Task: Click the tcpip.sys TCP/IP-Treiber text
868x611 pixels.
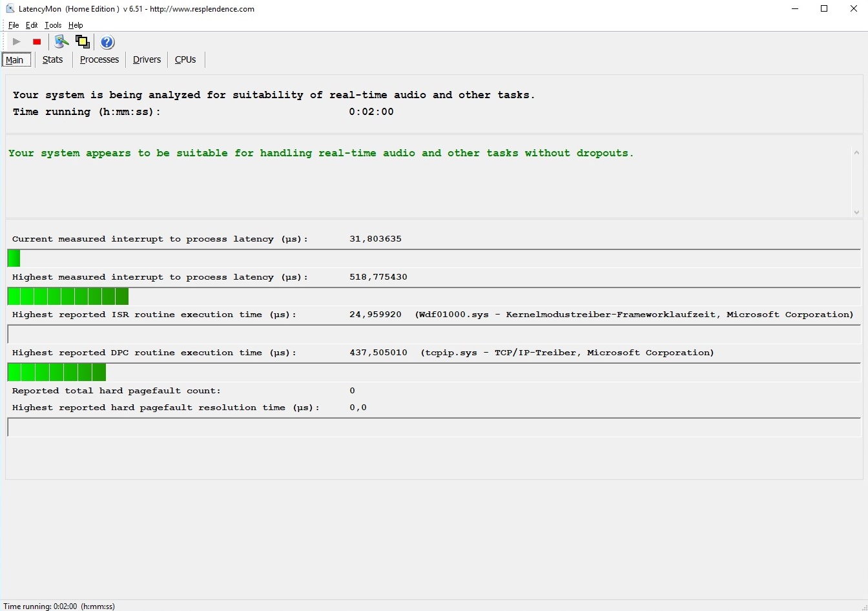Action: pos(568,353)
